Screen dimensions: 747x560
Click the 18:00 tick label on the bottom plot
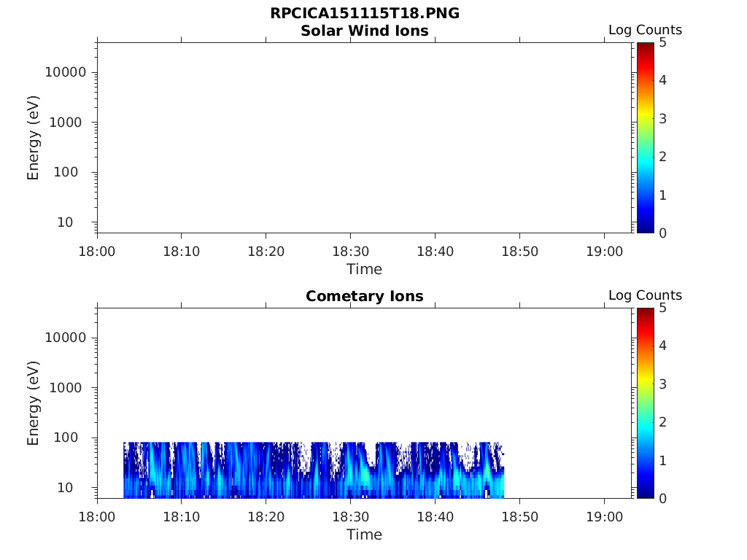97,517
